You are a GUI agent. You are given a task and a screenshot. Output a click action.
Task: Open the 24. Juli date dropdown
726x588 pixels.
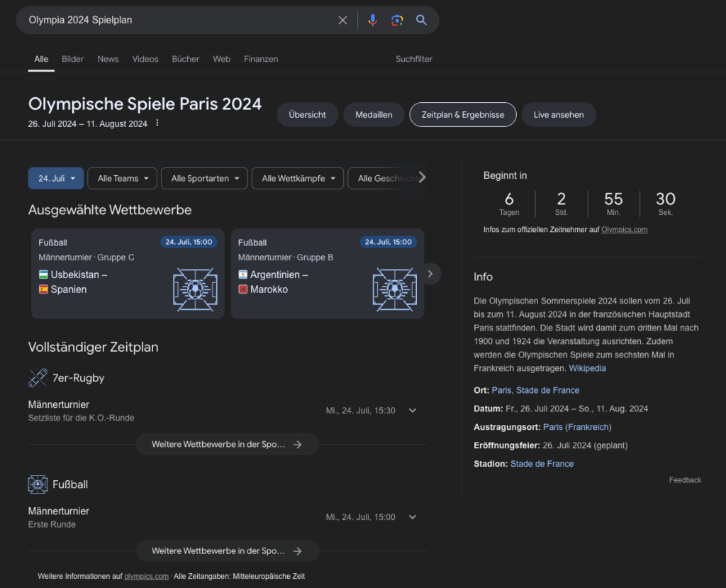click(56, 179)
